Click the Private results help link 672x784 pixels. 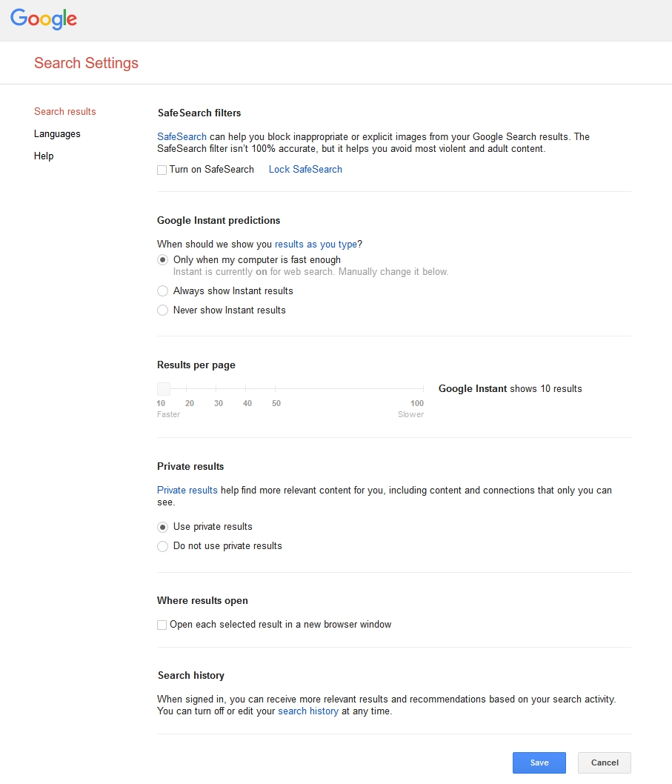click(187, 491)
